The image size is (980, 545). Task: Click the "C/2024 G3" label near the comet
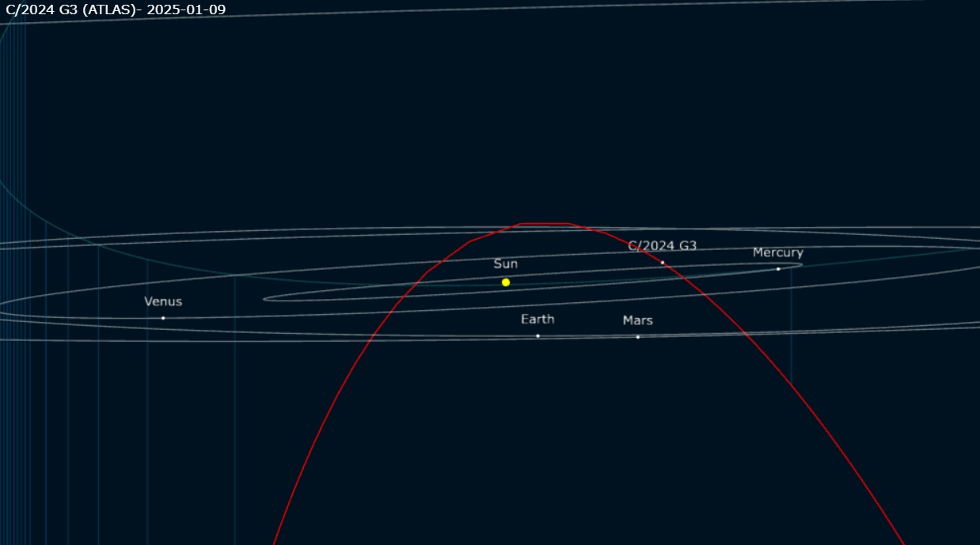pyautogui.click(x=662, y=246)
